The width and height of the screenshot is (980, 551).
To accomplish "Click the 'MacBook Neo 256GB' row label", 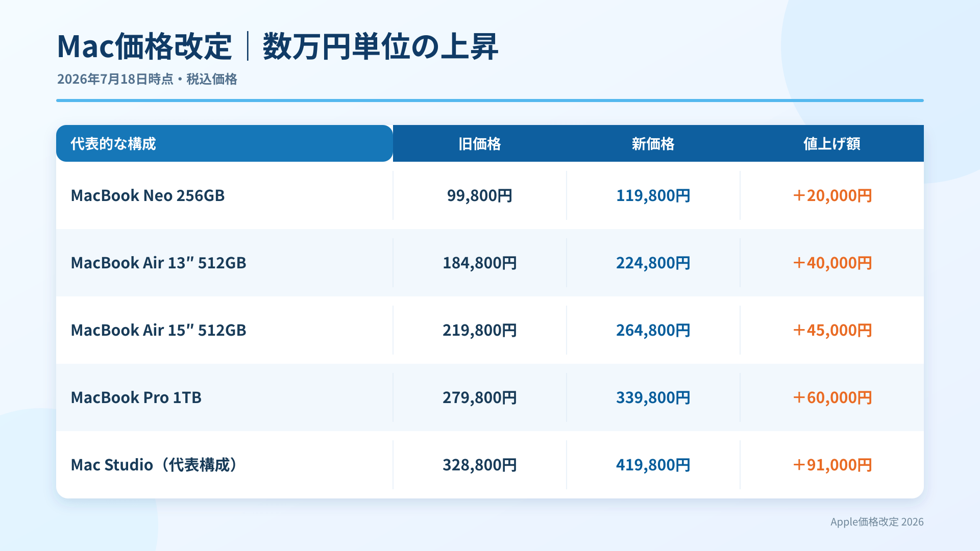I will 148,195.
